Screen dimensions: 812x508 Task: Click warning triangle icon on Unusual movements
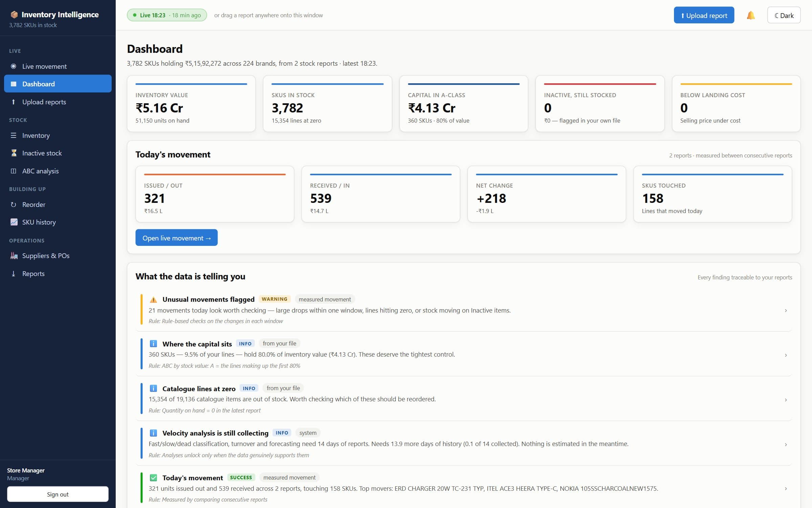point(153,299)
